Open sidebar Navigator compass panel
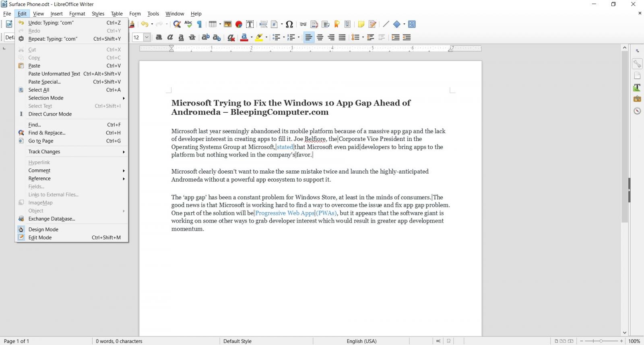This screenshot has width=644, height=345. (x=637, y=111)
